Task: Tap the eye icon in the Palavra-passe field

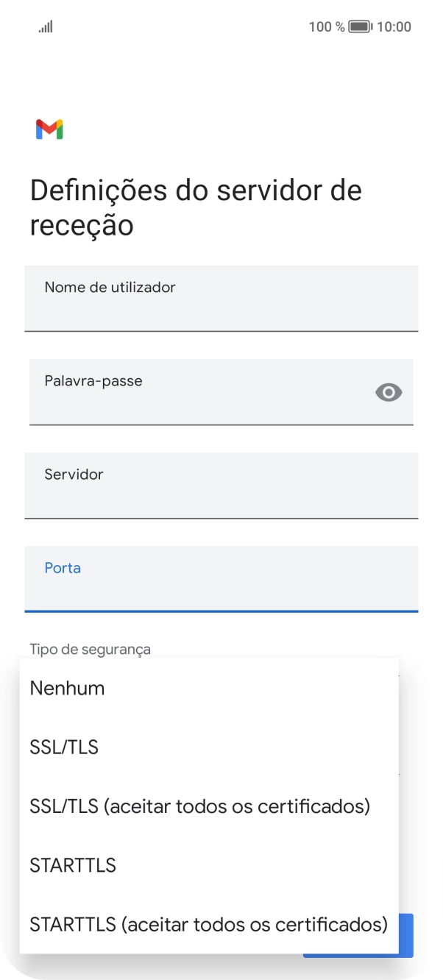Action: [x=388, y=392]
